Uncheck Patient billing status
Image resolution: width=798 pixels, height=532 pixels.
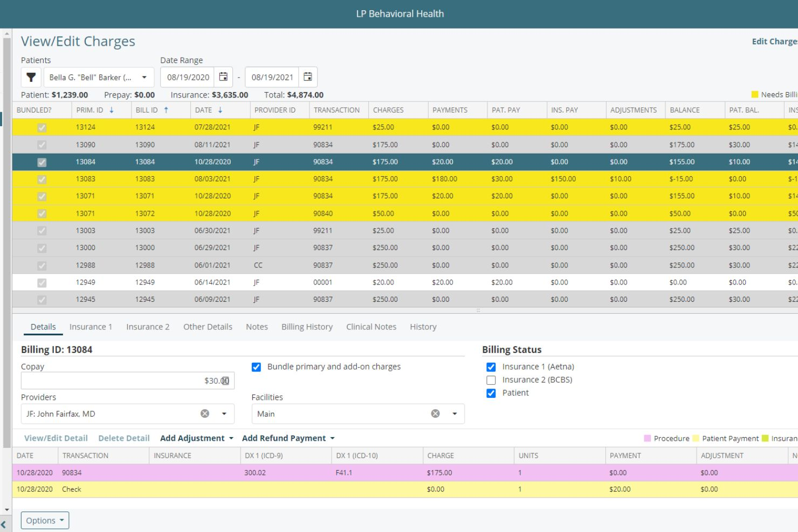(x=491, y=393)
